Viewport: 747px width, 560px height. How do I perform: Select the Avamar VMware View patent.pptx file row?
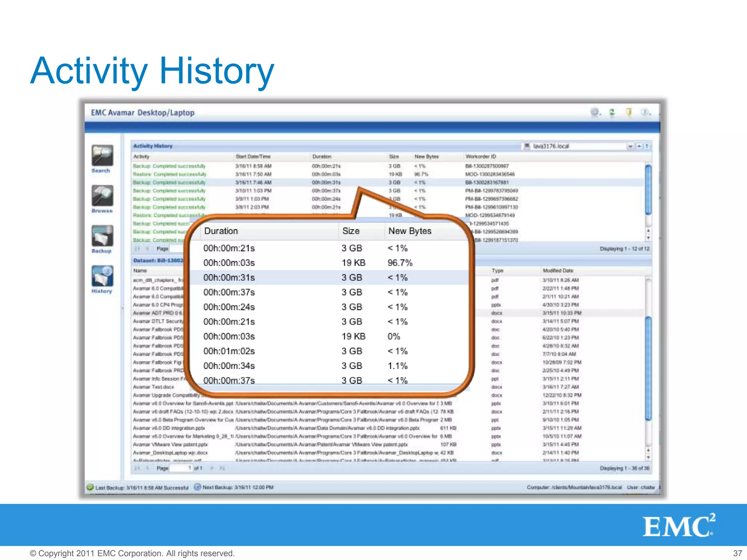[170, 444]
